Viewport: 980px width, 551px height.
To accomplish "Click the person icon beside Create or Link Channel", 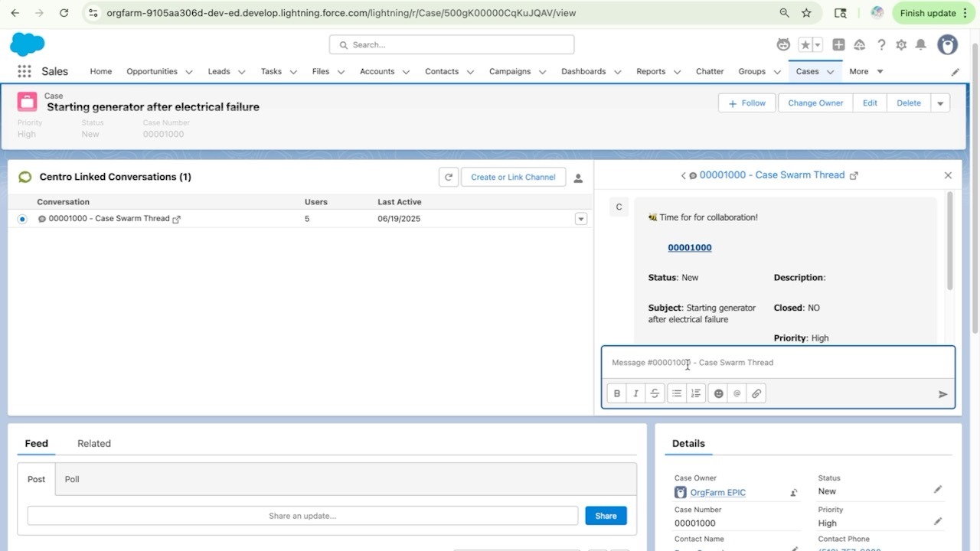I will [x=578, y=178].
